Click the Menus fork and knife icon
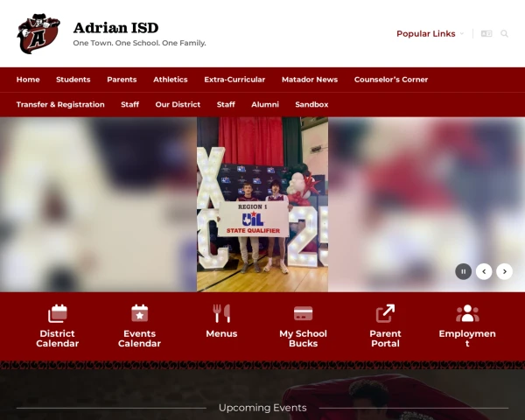This screenshot has width=525, height=420. pyautogui.click(x=221, y=313)
